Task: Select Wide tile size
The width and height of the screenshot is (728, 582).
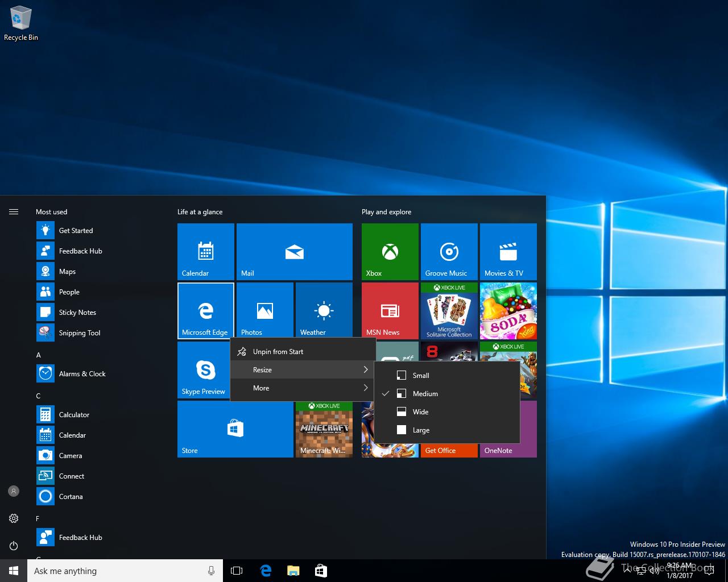Action: point(447,412)
